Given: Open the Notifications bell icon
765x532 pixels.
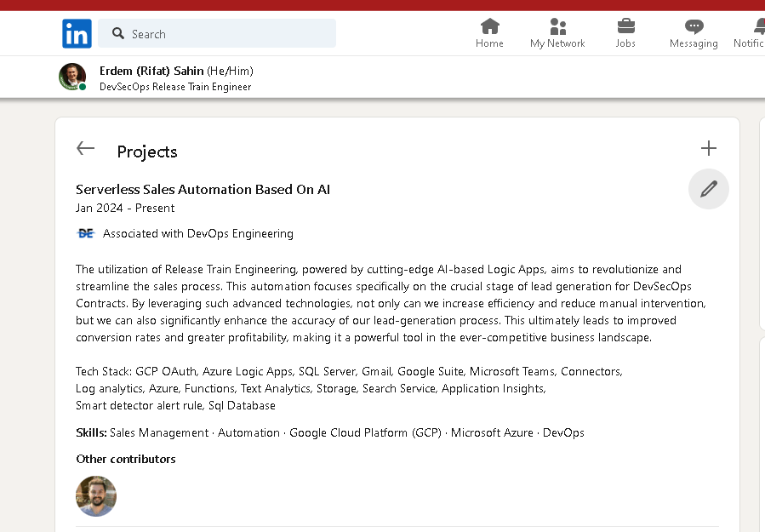Looking at the screenshot, I should 759,26.
